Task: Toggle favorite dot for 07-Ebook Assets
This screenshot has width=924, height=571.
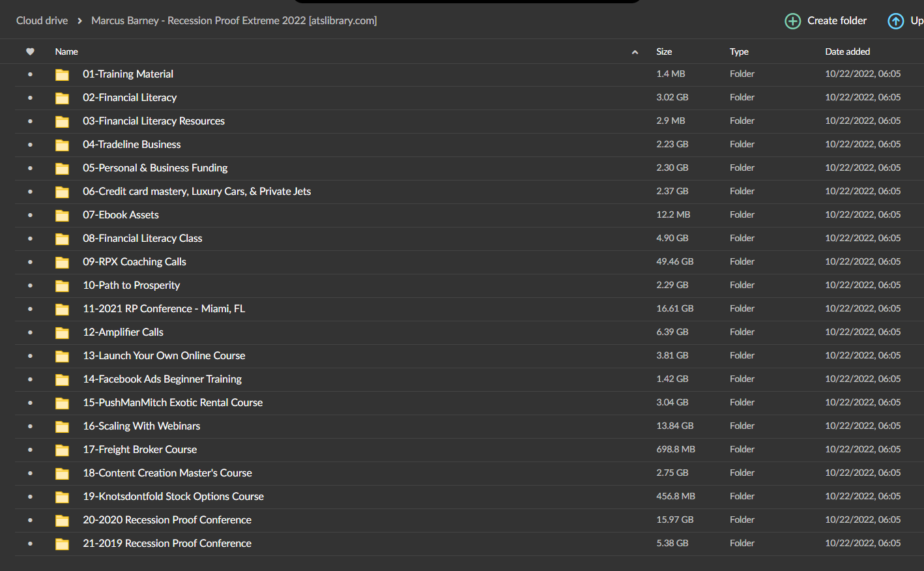Action: click(30, 215)
